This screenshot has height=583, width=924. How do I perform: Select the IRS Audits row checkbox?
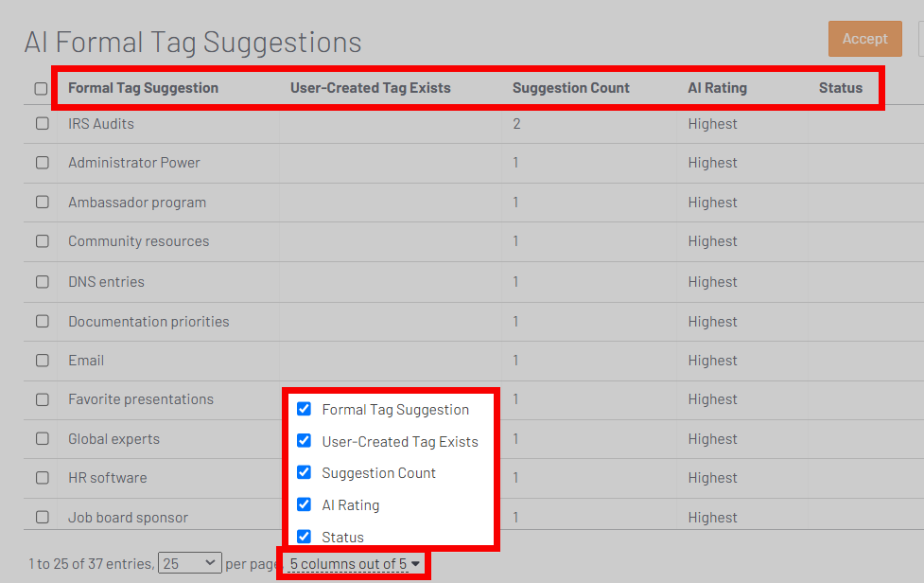(43, 124)
